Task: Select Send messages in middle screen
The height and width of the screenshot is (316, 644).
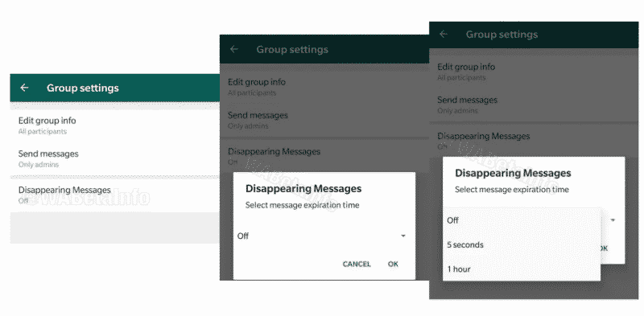Action: 324,120
